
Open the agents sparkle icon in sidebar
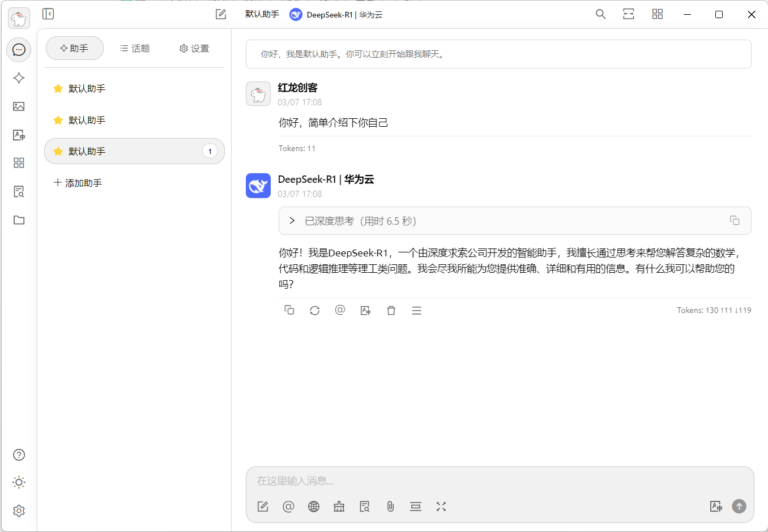[x=19, y=78]
